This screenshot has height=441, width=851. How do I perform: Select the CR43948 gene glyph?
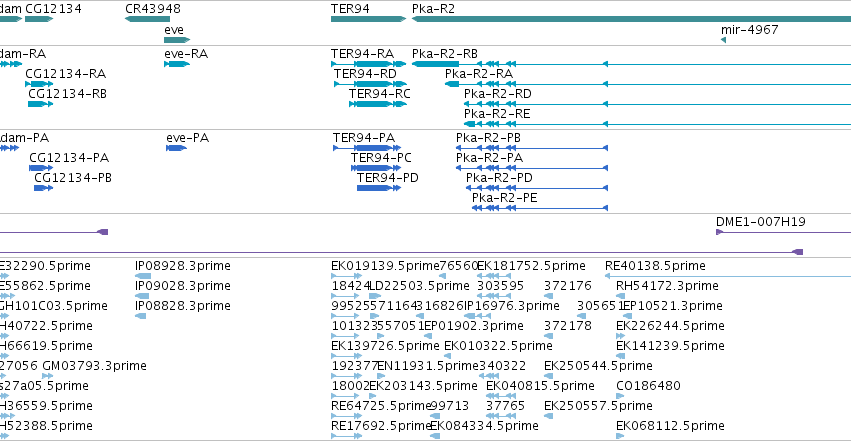tap(147, 19)
